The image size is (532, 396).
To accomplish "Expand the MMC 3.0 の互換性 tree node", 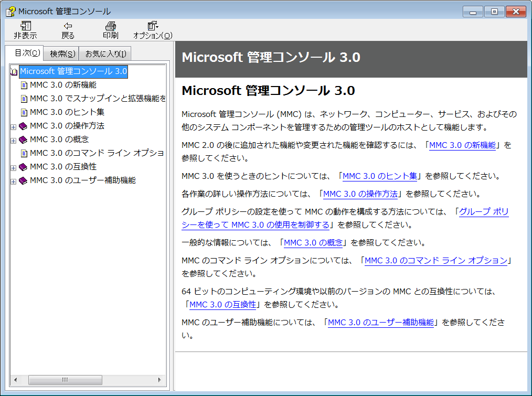I will click(13, 166).
